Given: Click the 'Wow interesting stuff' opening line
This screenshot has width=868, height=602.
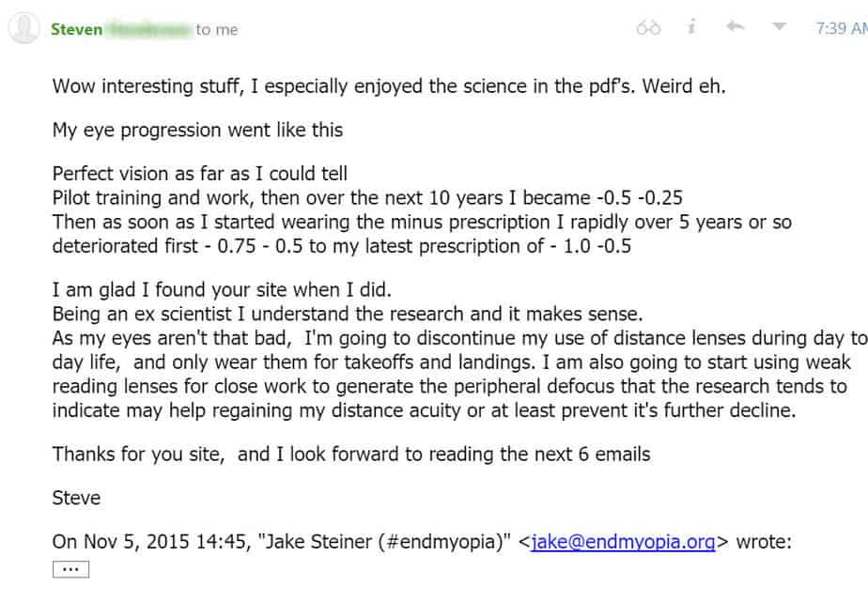Looking at the screenshot, I should [389, 86].
